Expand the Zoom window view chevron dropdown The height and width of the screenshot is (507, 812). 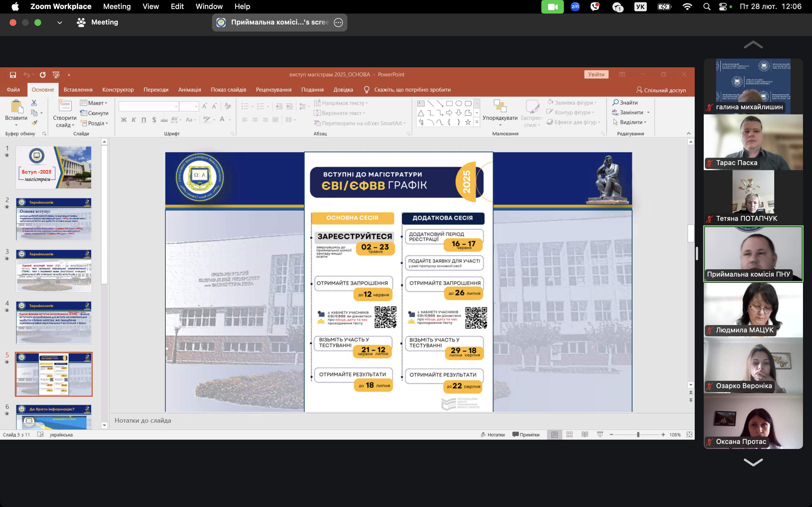click(x=60, y=23)
